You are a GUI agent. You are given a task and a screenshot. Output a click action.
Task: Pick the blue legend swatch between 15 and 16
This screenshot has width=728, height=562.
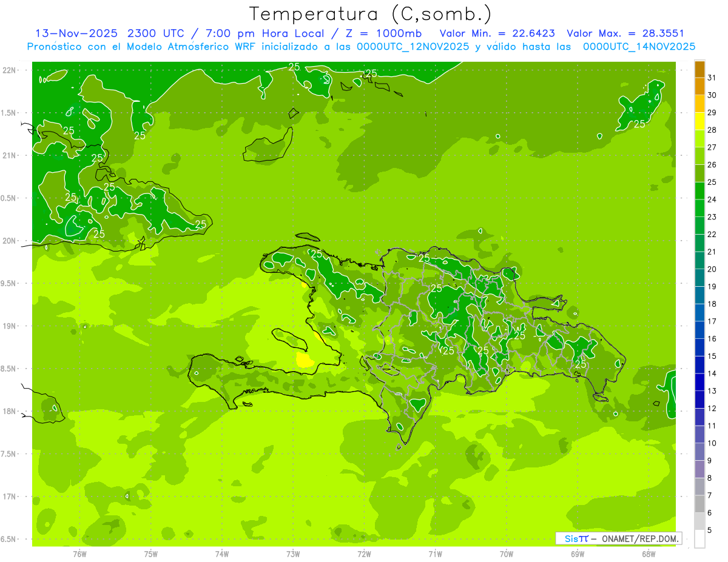click(x=699, y=347)
